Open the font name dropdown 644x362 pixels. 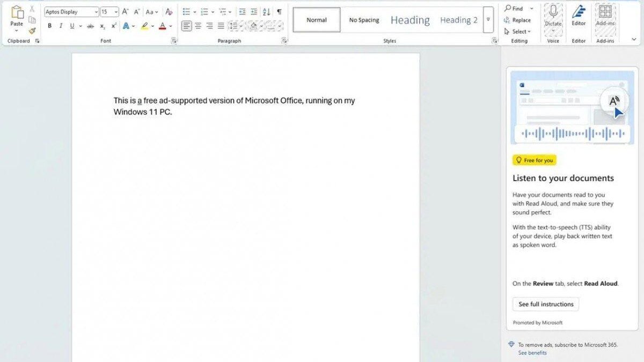pos(96,11)
